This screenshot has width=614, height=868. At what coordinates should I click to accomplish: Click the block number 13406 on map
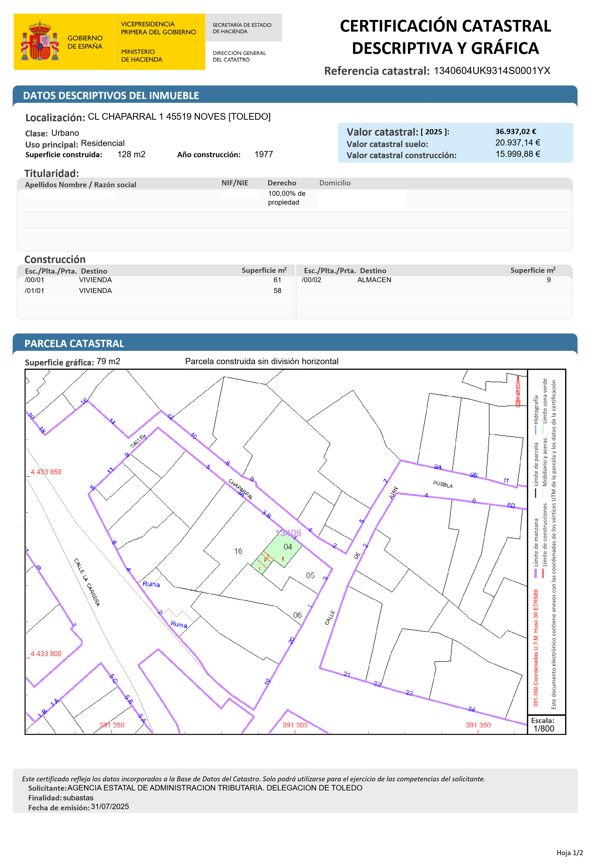click(x=288, y=533)
